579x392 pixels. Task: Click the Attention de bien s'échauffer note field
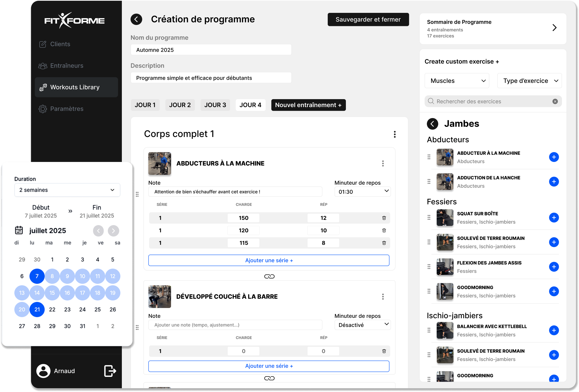point(235,192)
